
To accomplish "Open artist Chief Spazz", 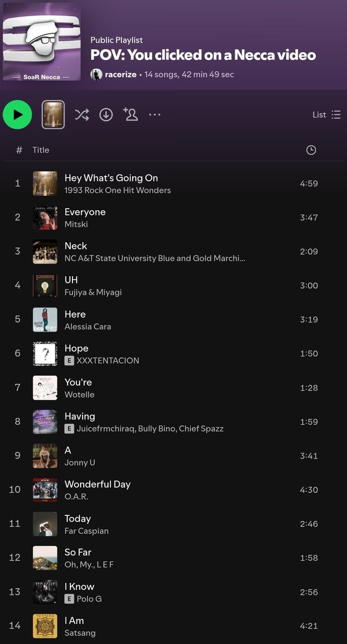I will pos(201,429).
